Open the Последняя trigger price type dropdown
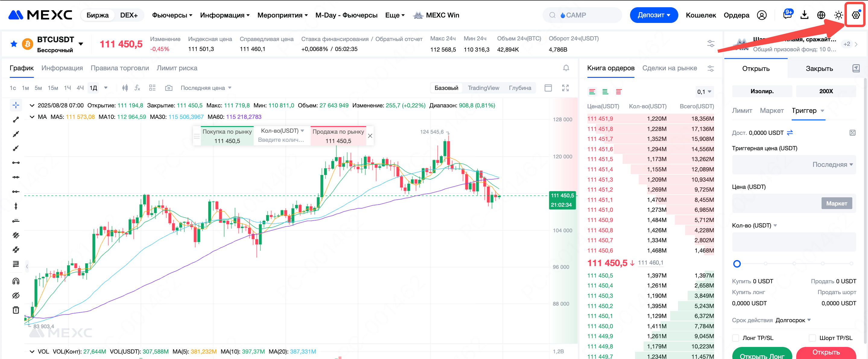 tap(832, 164)
